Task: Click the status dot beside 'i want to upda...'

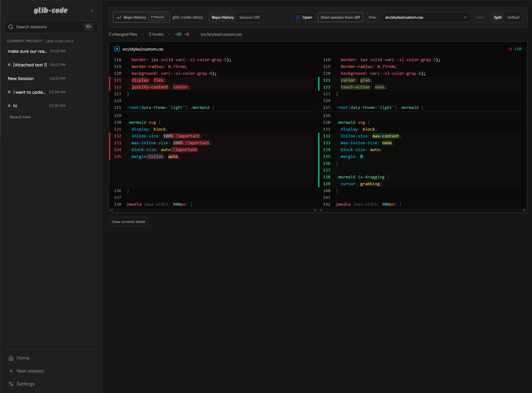Action: (9, 92)
